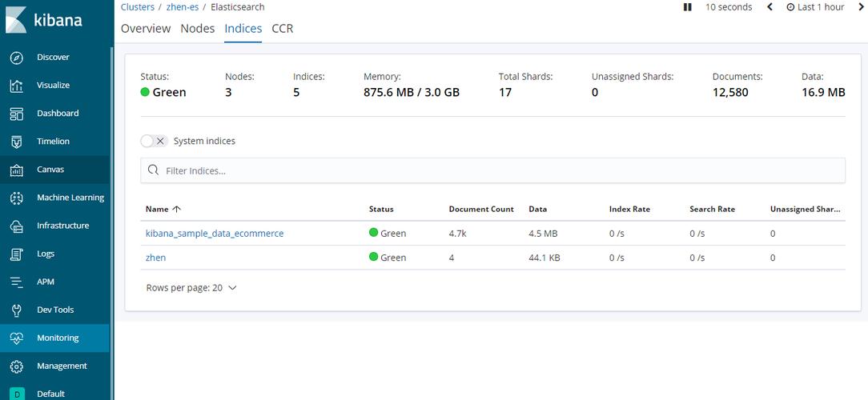Click the 16.9 MB Data summary value

(x=823, y=92)
